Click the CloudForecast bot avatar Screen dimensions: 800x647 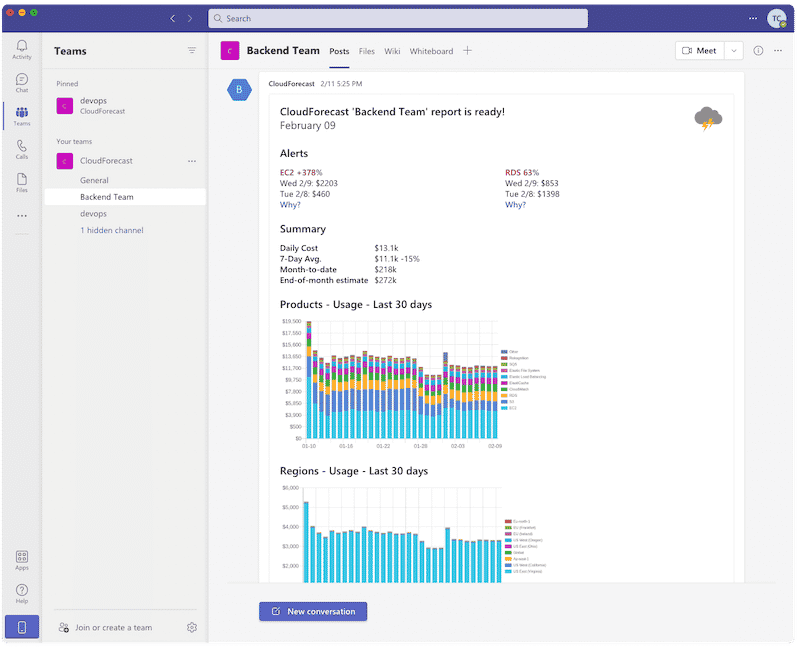point(239,90)
